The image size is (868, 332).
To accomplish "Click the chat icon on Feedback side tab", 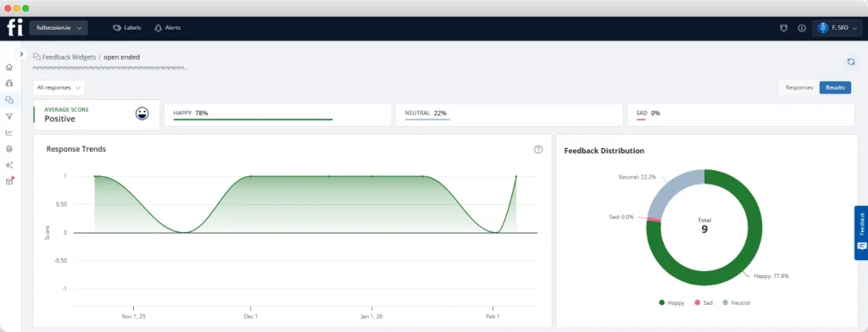I will (861, 246).
